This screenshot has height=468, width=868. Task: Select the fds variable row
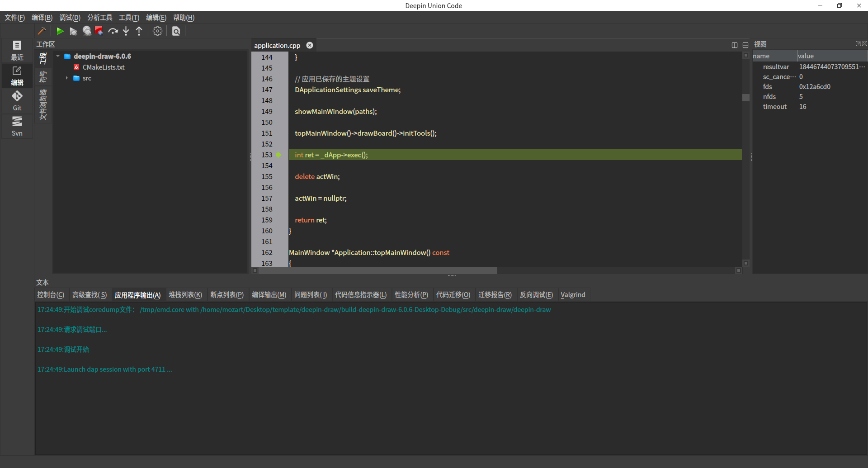click(810, 87)
